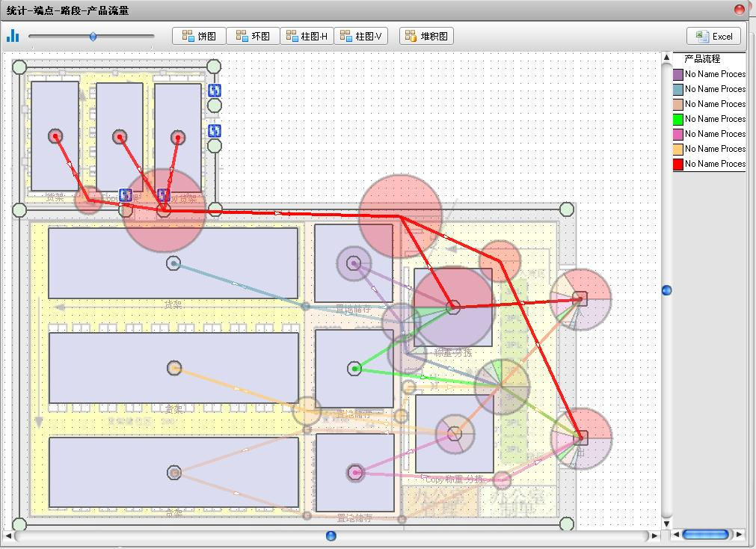Click the red legend color swatch
756x549 pixels.
click(677, 165)
